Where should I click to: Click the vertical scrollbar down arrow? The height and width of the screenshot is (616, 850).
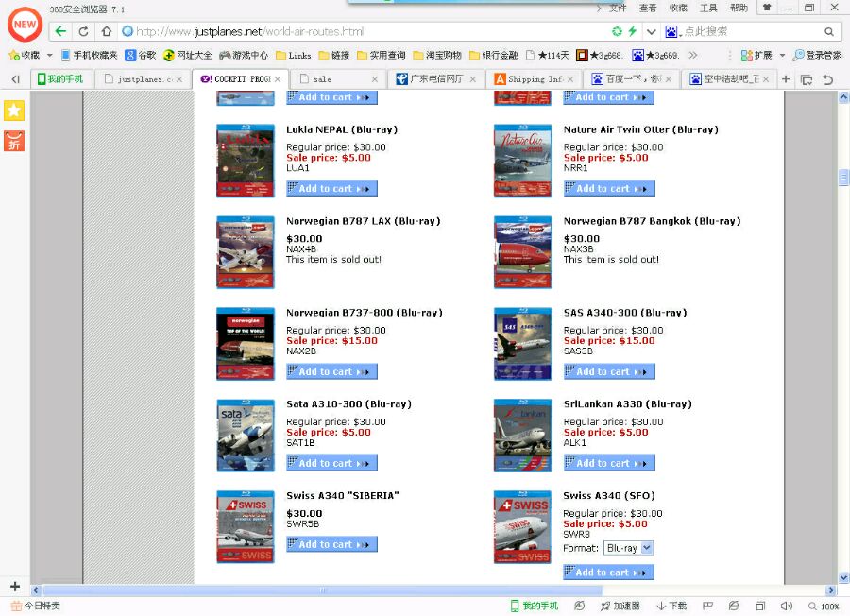843,577
